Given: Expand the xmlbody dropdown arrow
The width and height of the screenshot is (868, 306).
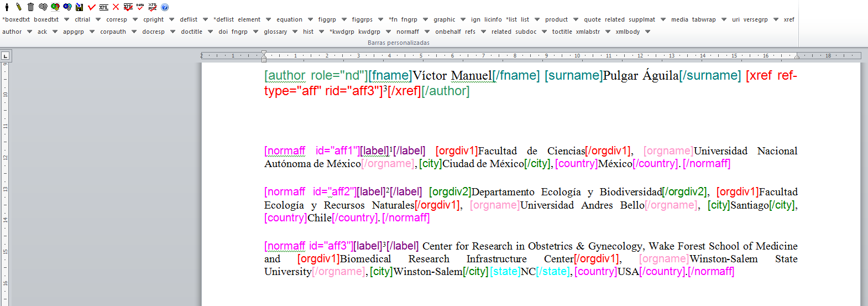Looking at the screenshot, I should pyautogui.click(x=647, y=32).
